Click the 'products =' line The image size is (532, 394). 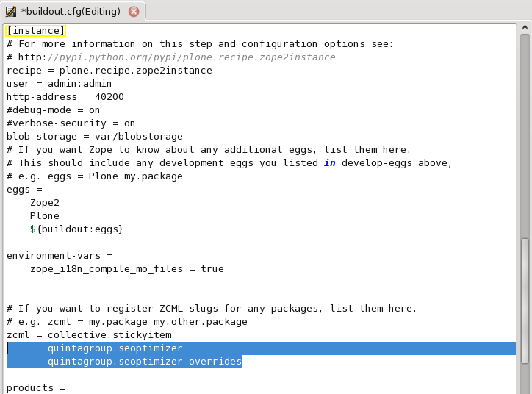(36, 388)
